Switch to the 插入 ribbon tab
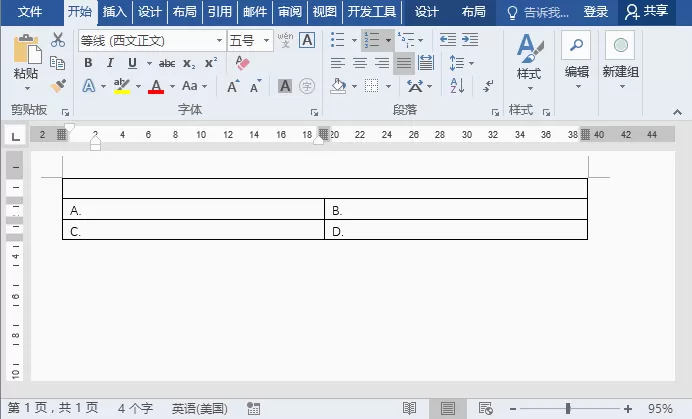Image resolution: width=692 pixels, height=419 pixels. tap(114, 12)
